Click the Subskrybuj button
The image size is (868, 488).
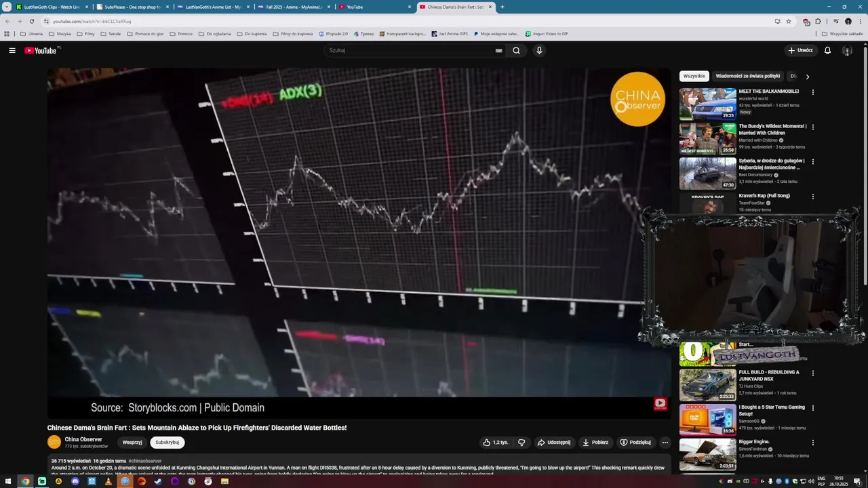pos(167,443)
